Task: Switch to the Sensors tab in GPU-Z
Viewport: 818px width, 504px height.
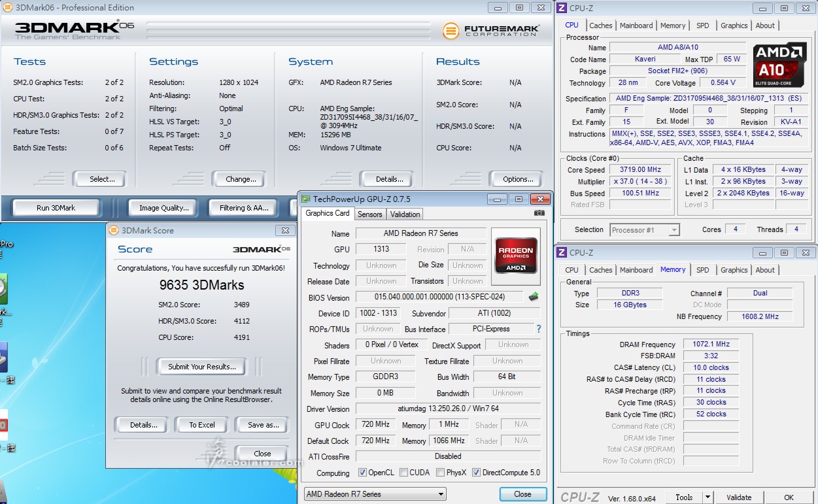Action: point(369,214)
